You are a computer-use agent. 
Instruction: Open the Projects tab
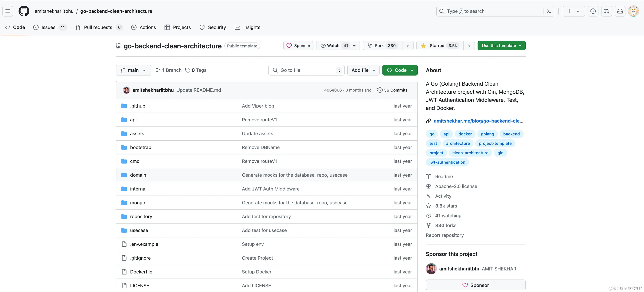(x=177, y=27)
